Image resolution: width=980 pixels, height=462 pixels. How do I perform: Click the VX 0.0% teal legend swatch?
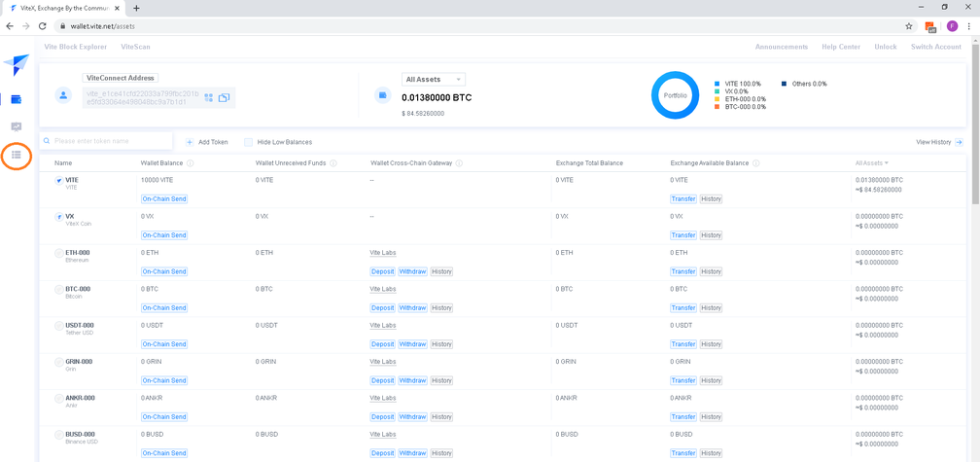717,91
